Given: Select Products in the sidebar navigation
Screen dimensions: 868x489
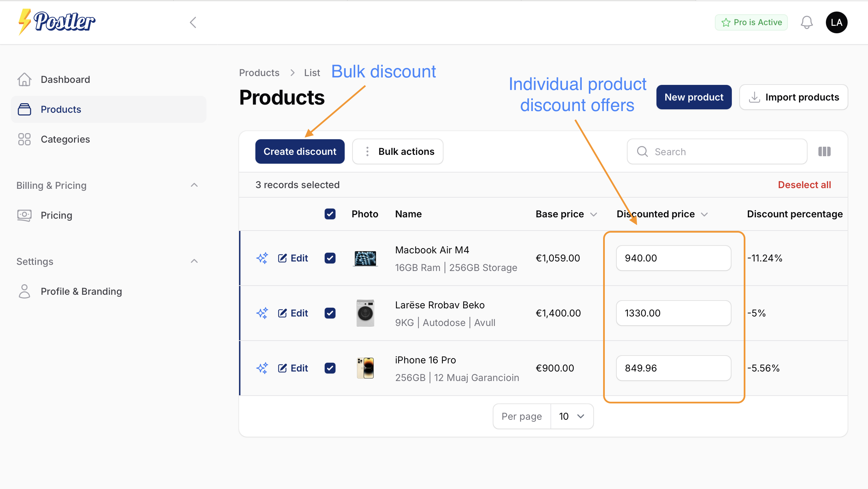Looking at the screenshot, I should [x=61, y=109].
